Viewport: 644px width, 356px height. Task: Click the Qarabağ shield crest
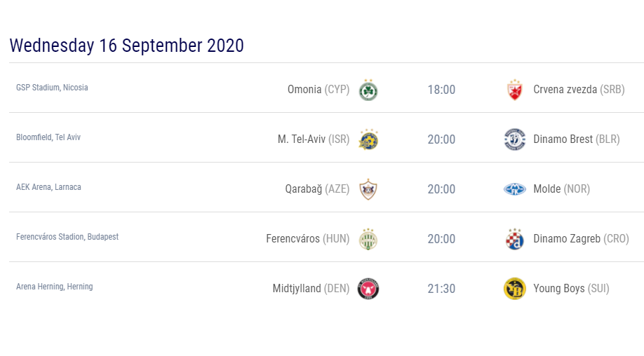click(x=368, y=189)
